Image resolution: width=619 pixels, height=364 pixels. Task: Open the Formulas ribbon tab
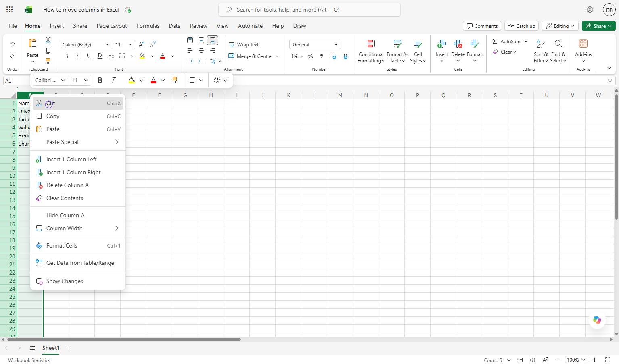(148, 26)
